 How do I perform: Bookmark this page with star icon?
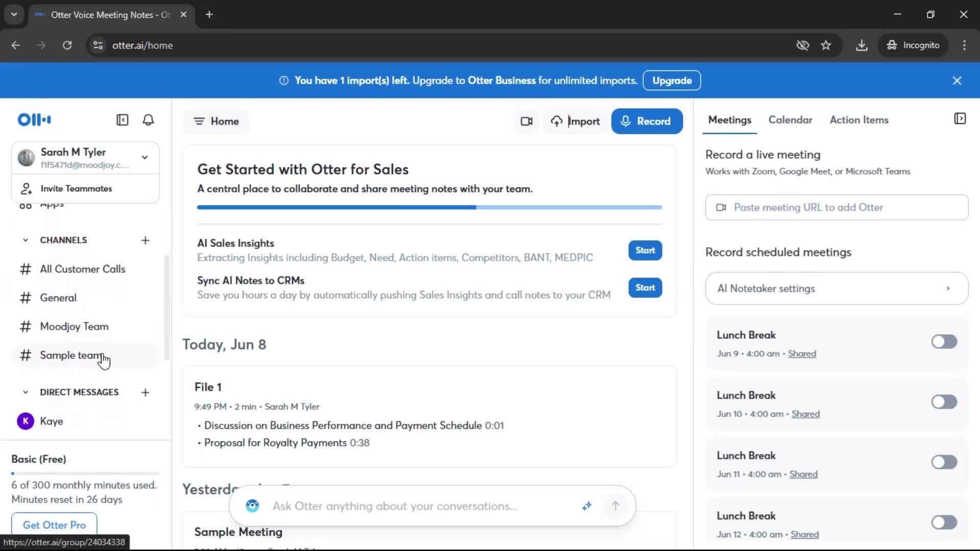[826, 45]
